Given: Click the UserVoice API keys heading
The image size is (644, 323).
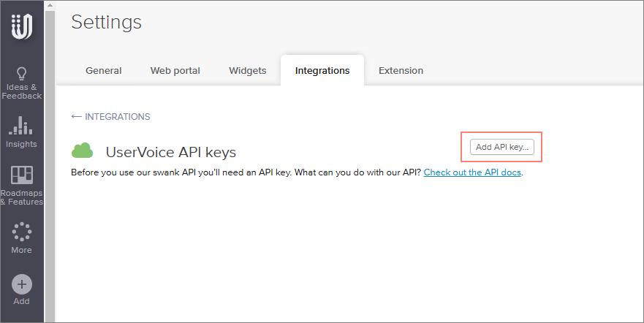Looking at the screenshot, I should (x=171, y=152).
